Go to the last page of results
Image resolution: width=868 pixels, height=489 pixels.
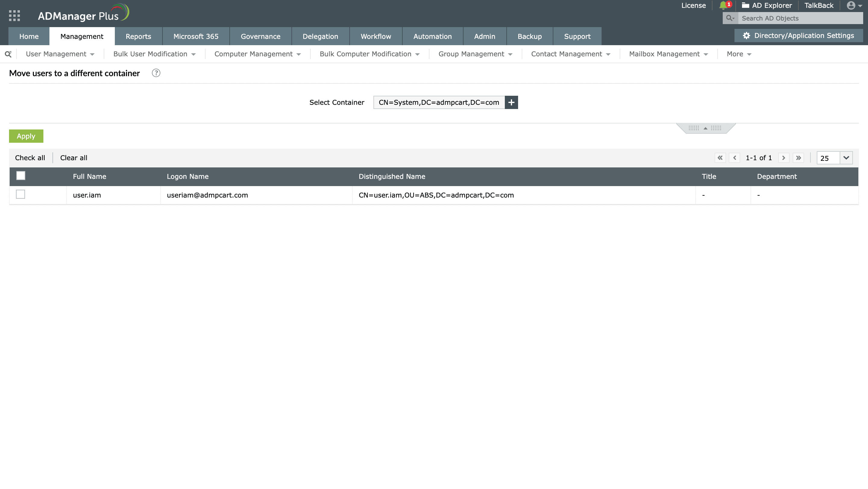798,158
